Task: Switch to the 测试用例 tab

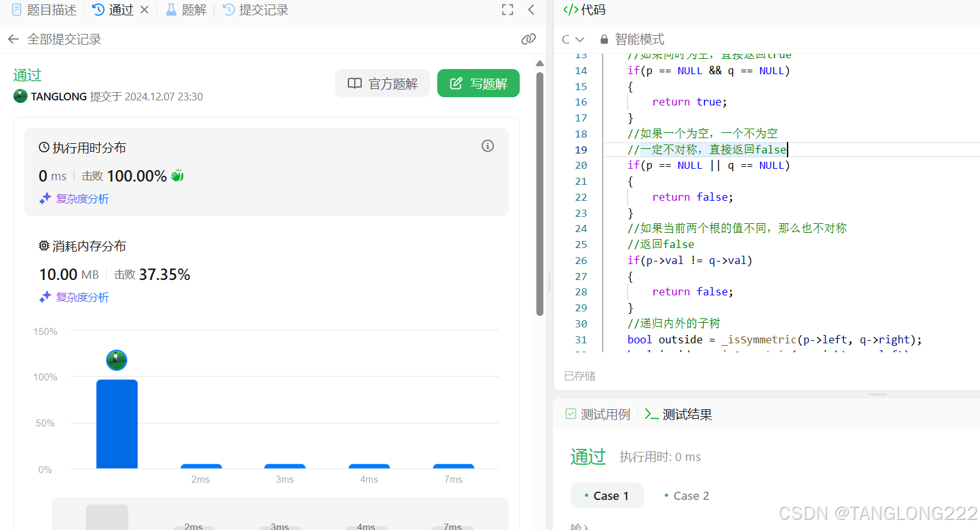Action: click(598, 414)
